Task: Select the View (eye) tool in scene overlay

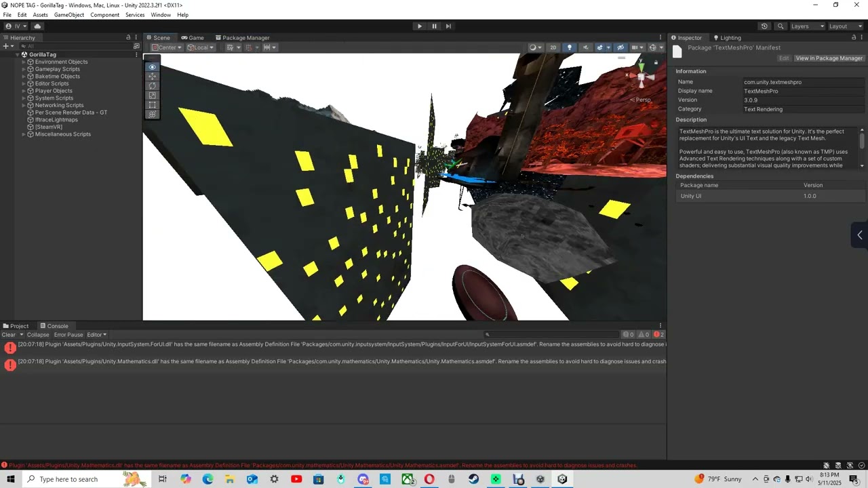Action: 152,67
